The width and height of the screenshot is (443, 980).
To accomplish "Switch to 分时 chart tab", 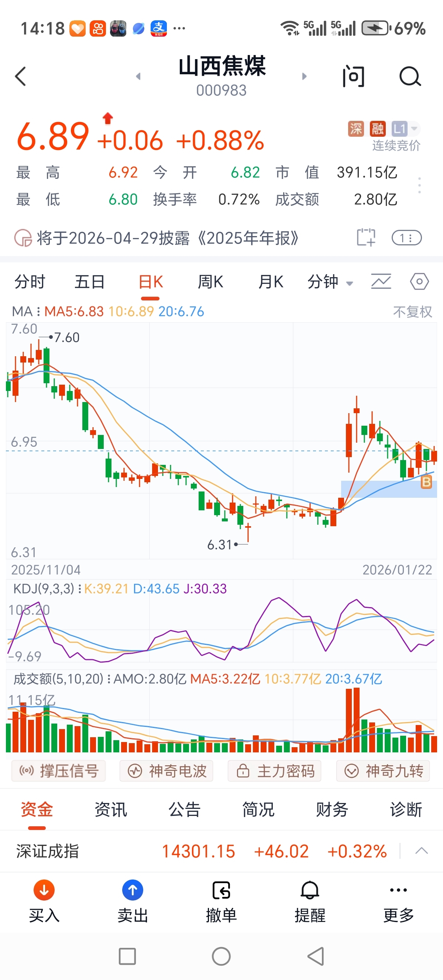I will (30, 282).
